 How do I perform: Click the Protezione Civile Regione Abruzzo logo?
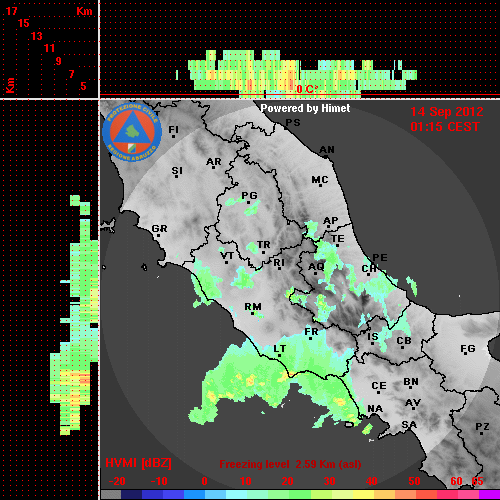tap(132, 132)
